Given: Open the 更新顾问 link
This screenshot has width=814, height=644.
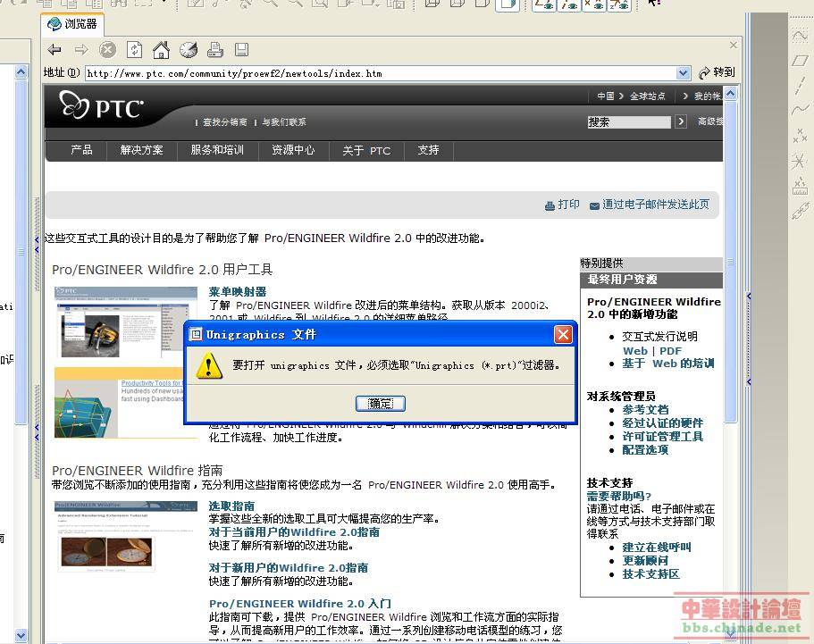Looking at the screenshot, I should pos(645,560).
